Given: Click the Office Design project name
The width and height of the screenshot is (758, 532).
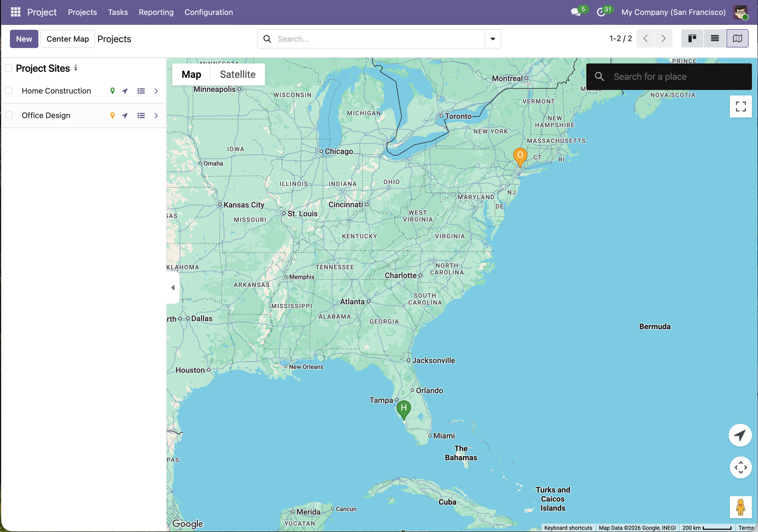Looking at the screenshot, I should click(46, 115).
